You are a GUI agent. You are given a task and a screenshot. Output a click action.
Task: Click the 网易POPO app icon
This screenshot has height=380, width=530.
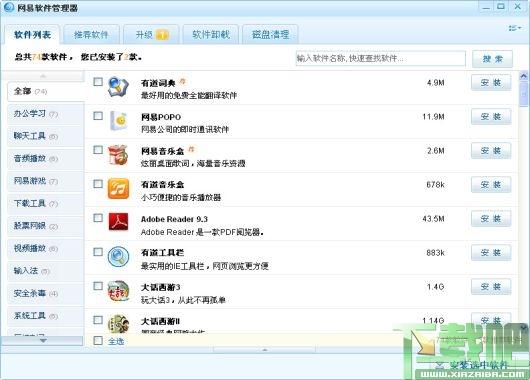pyautogui.click(x=119, y=121)
